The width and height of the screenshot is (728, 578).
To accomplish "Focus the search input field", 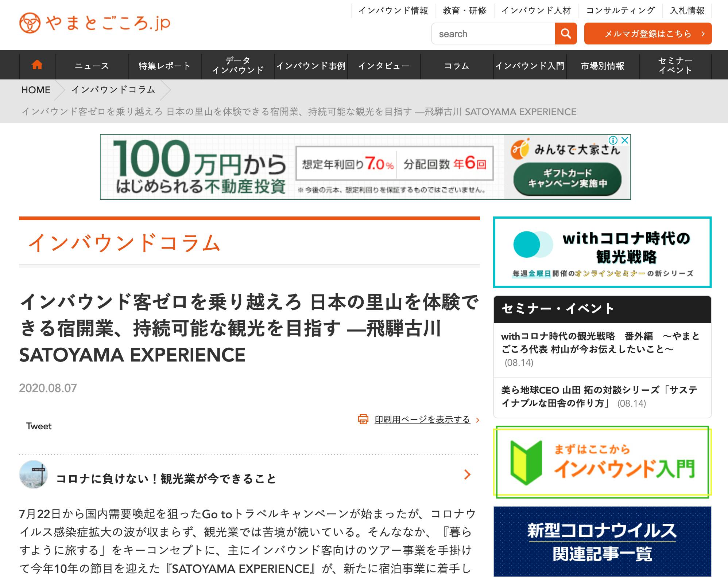I will click(x=493, y=34).
